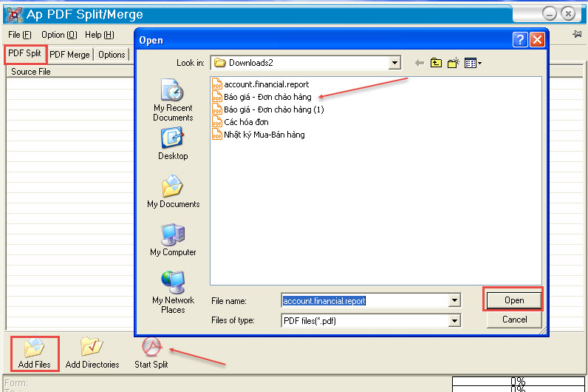Viewport: 588px width, 392px height.
Task: Open the Option (O) menu
Action: click(x=59, y=35)
